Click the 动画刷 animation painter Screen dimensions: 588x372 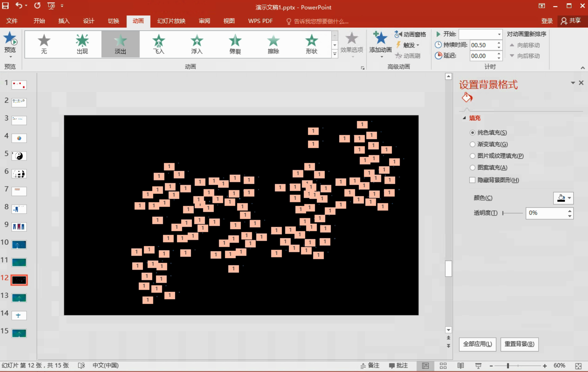point(408,56)
